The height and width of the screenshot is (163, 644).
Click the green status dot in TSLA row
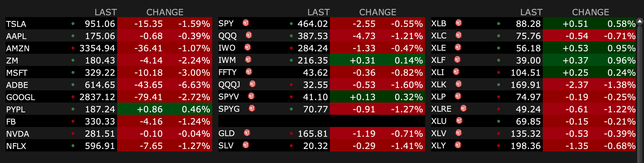coord(73,24)
